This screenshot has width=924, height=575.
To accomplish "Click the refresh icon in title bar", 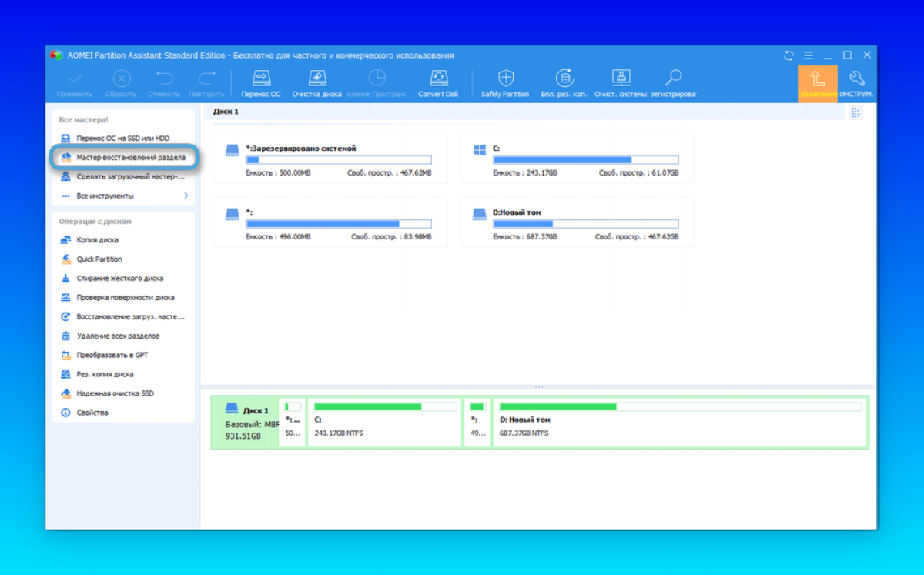I will (788, 55).
